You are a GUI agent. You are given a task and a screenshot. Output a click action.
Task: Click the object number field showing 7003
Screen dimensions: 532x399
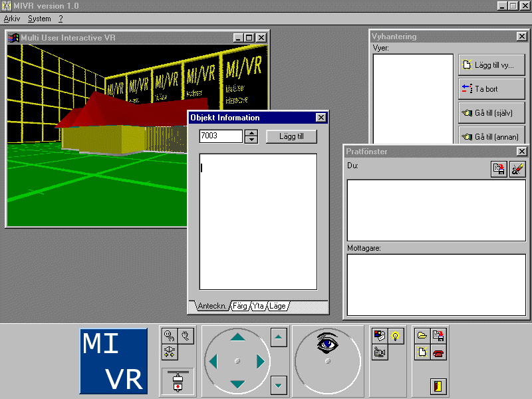pos(221,136)
